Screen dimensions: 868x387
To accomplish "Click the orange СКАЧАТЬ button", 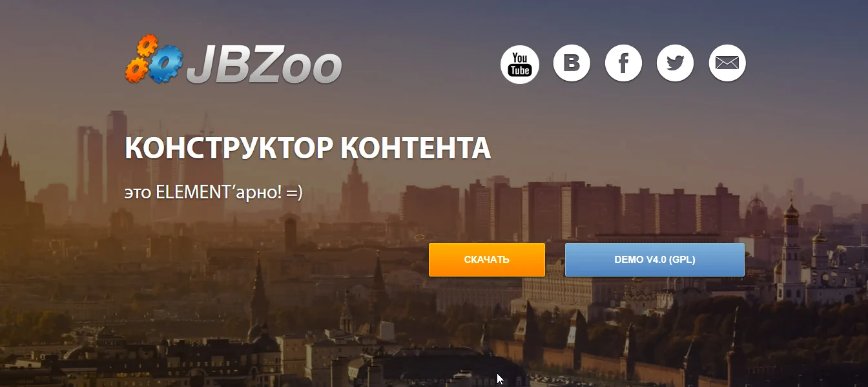I will click(x=487, y=260).
